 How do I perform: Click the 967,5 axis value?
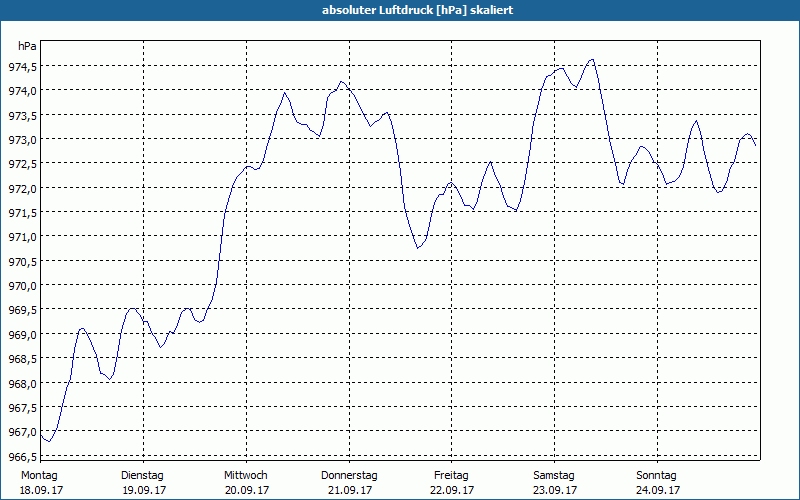point(23,408)
